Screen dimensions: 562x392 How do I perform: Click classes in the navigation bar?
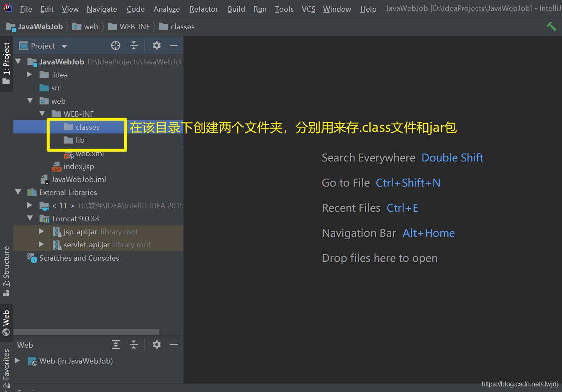182,27
